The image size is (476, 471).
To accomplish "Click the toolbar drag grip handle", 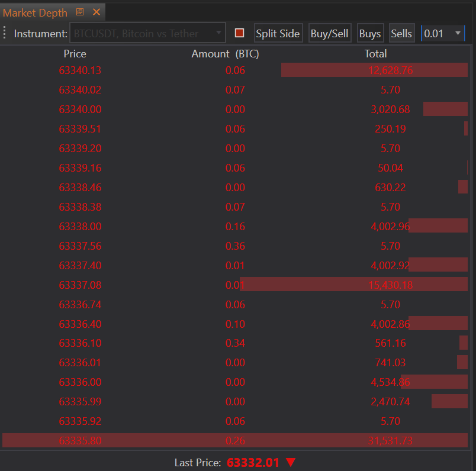I will [x=5, y=33].
